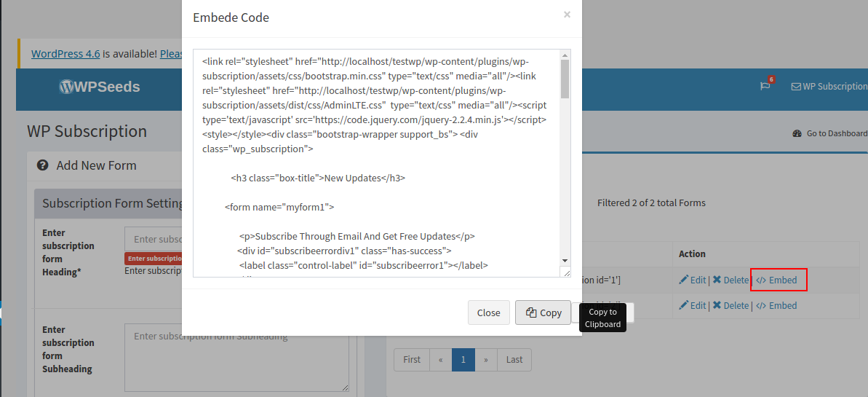Image resolution: width=868 pixels, height=397 pixels.
Task: Click the code textarea resize handle
Action: pyautogui.click(x=565, y=272)
